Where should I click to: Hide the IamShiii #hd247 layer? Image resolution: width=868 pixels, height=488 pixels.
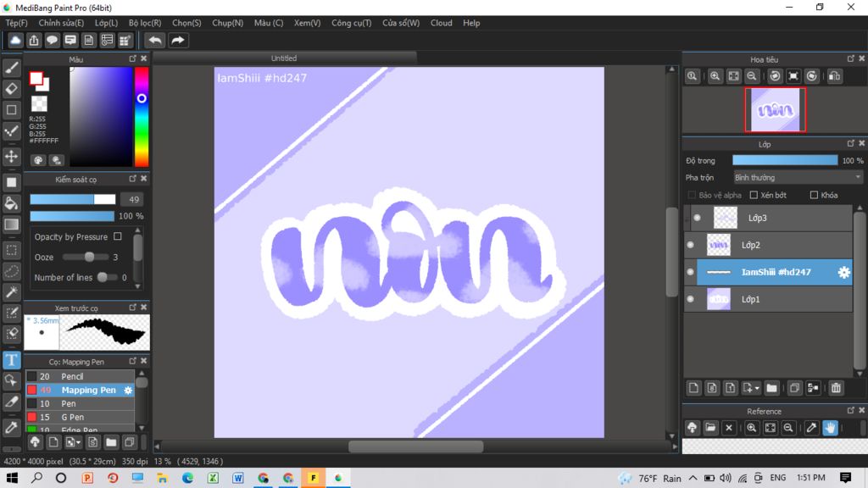[690, 272]
